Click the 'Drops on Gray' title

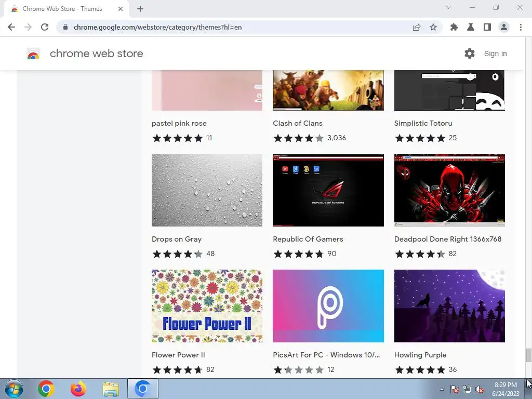(177, 239)
